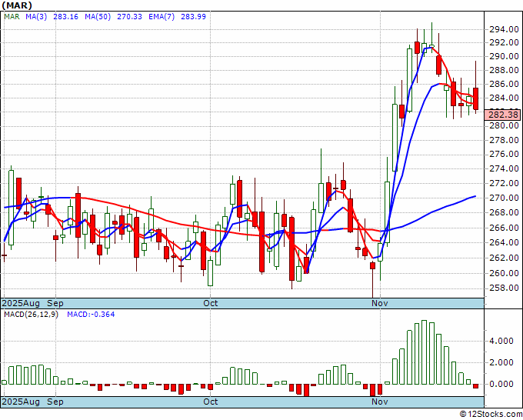
Task: Click Sep on the price chart time axis
Action: coord(55,303)
